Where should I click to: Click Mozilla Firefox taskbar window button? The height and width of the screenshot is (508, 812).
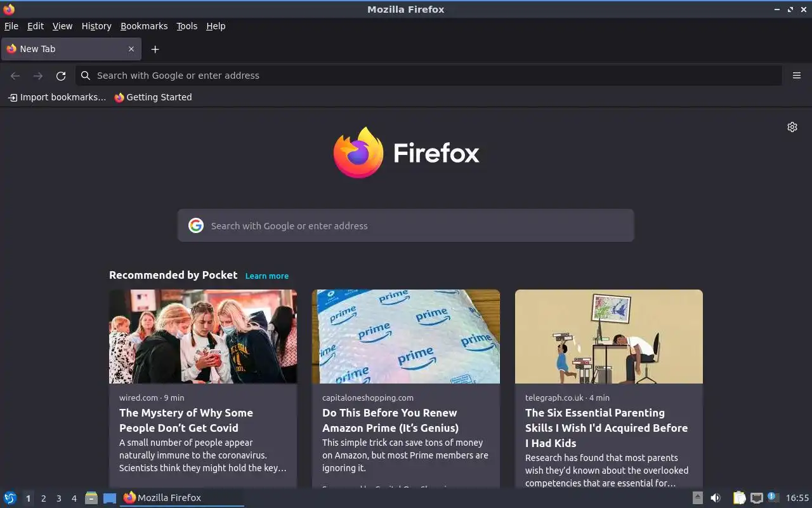(182, 498)
